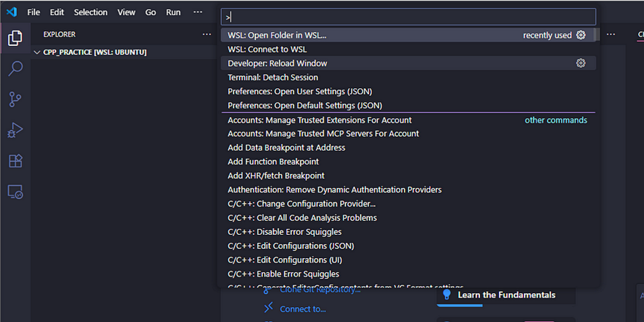This screenshot has height=322, width=644.
Task: Select Preferences: Open Default Settings (JSON)
Action: tap(408, 105)
